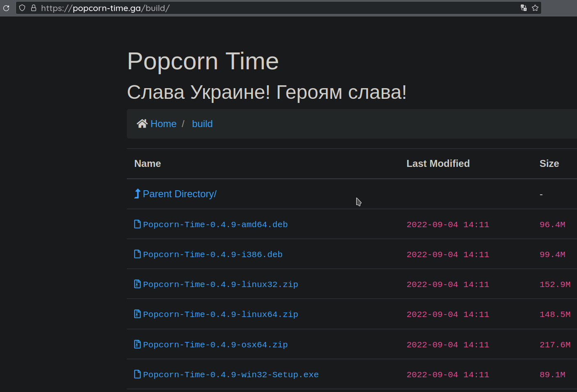Download Popcorn-Time-0.4.9-i386.deb
Screen dimensions: 577x392
coord(213,255)
